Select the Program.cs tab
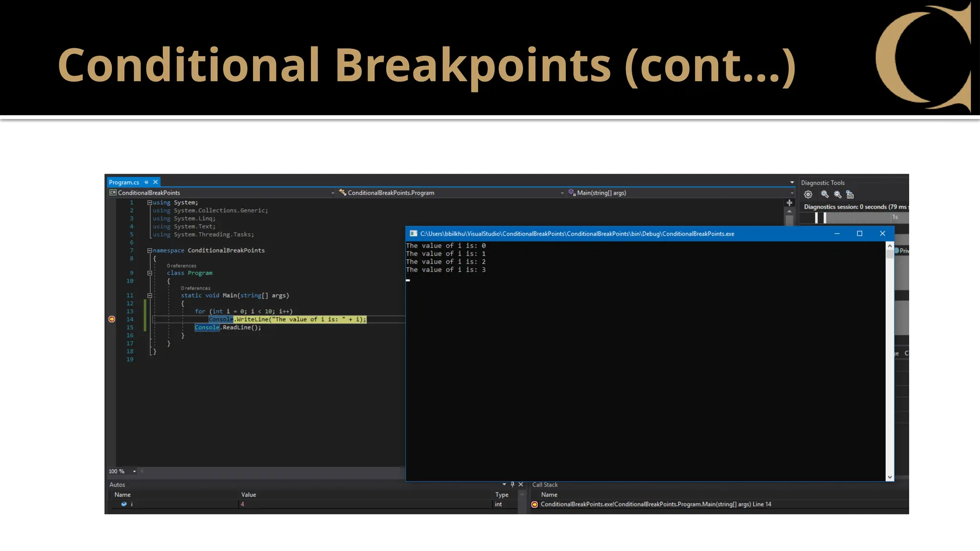Image resolution: width=980 pixels, height=551 pixels. tap(124, 182)
